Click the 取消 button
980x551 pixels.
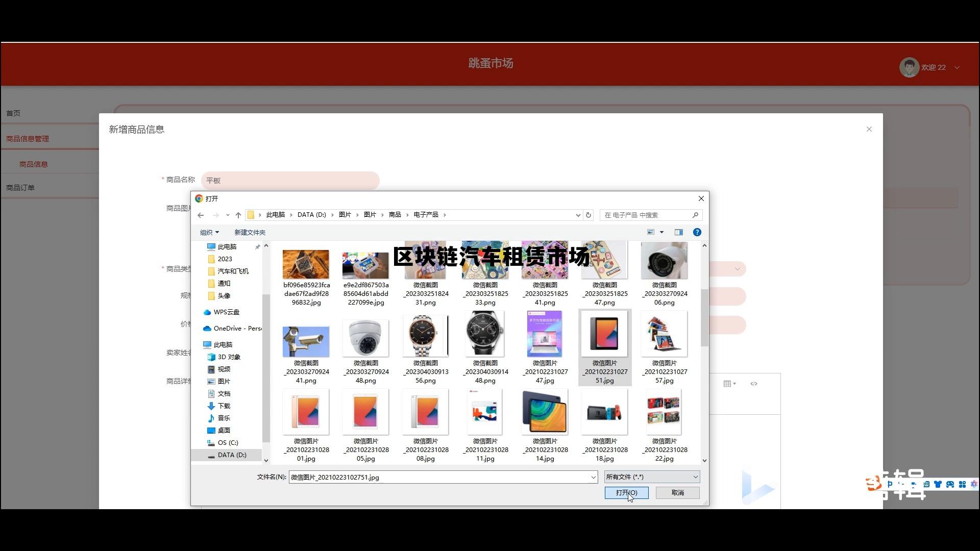677,493
